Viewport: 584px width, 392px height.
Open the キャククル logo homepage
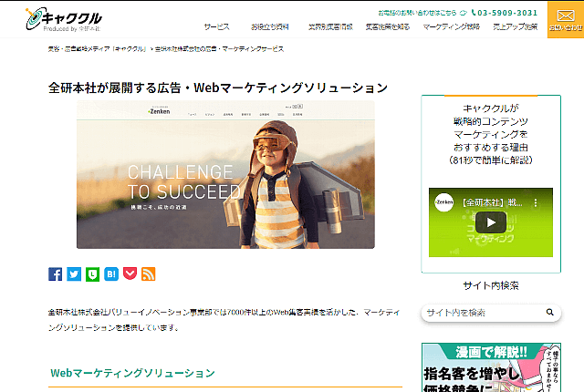(64, 18)
